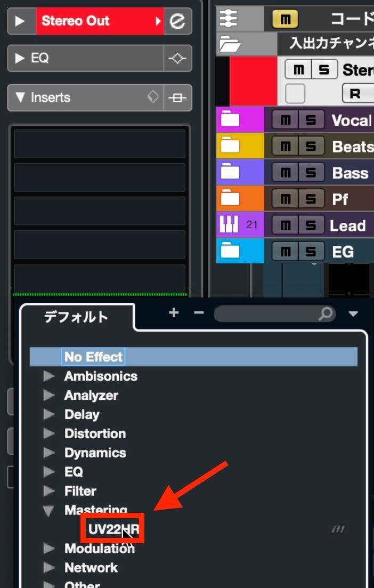Mute the Beats track
The image size is (374, 588).
click(x=285, y=146)
